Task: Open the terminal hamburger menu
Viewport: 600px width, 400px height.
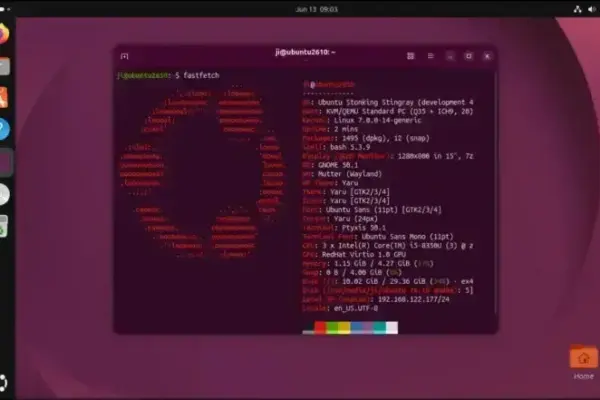Action: point(430,56)
